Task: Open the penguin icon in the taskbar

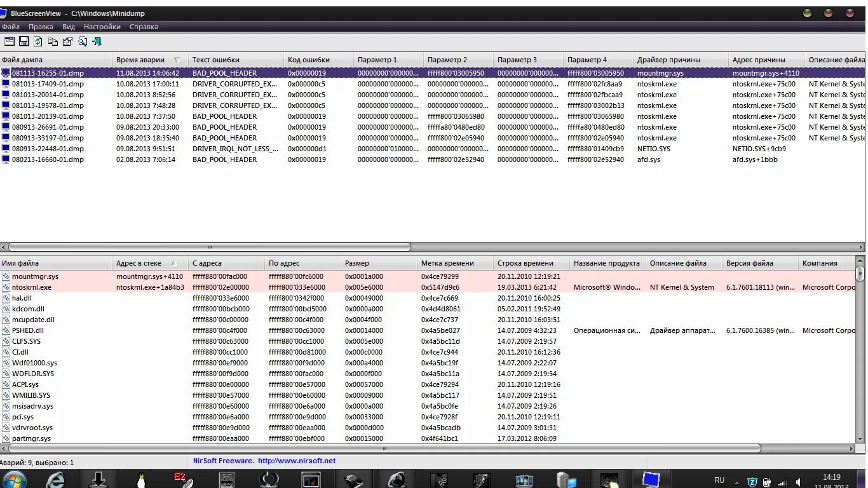Action: (x=141, y=479)
